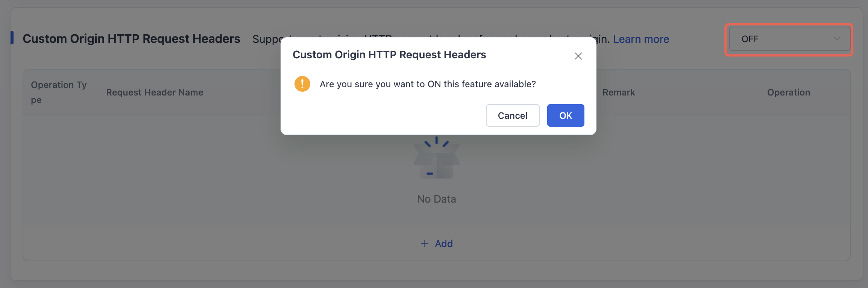
Task: Click the blue accent bar before section title
Action: tap(12, 38)
